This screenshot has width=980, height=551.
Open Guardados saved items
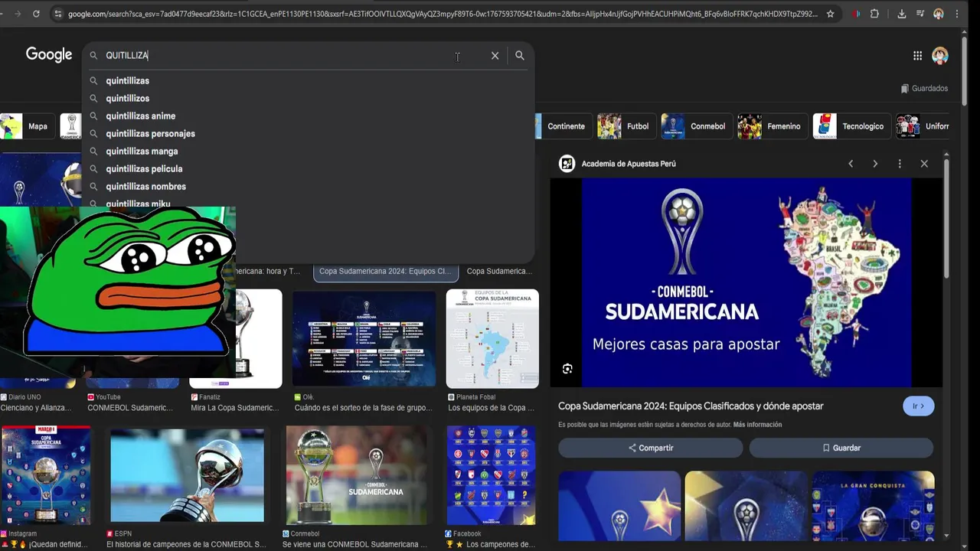click(x=924, y=88)
